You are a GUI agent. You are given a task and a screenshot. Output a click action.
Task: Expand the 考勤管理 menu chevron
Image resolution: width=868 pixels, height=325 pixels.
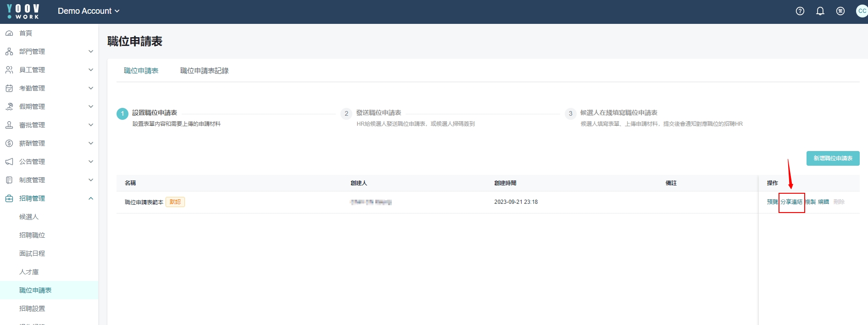click(x=91, y=88)
